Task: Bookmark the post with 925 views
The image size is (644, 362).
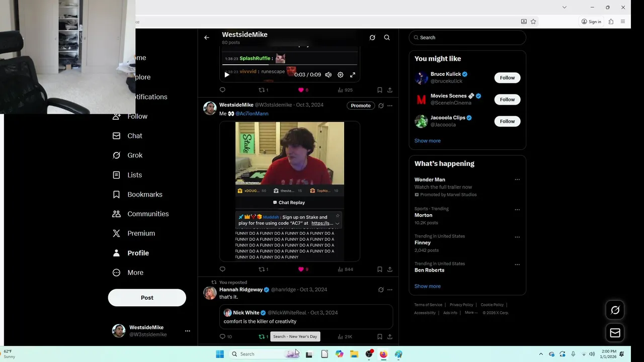Action: pyautogui.click(x=380, y=90)
